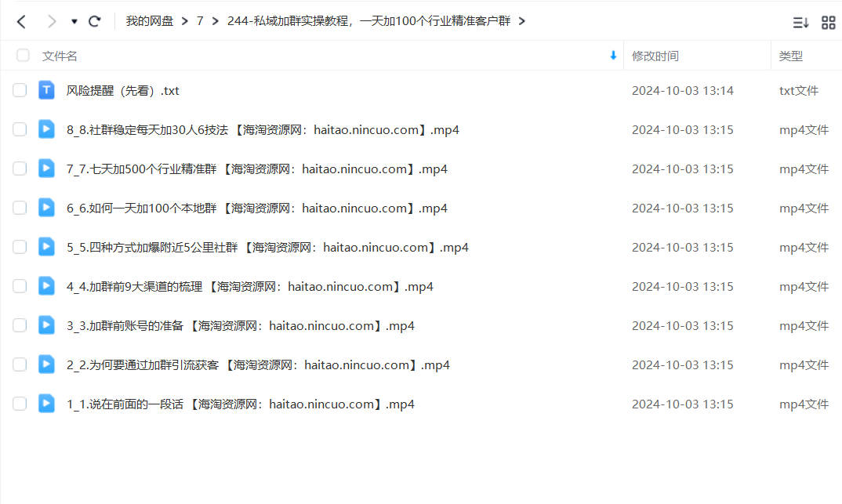Click txt文件 type cell
The image size is (842, 504).
click(x=799, y=91)
